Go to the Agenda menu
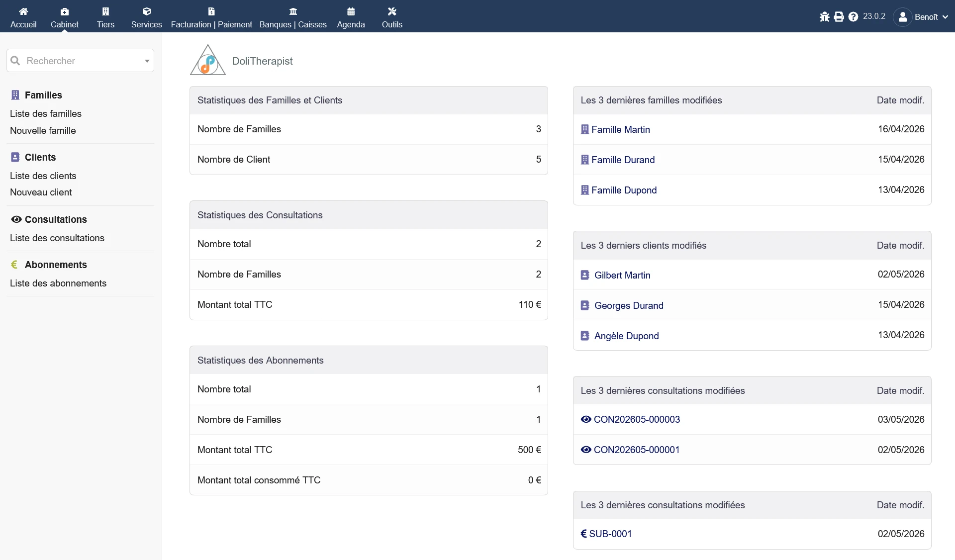Screen dimensions: 955x560 [351, 17]
